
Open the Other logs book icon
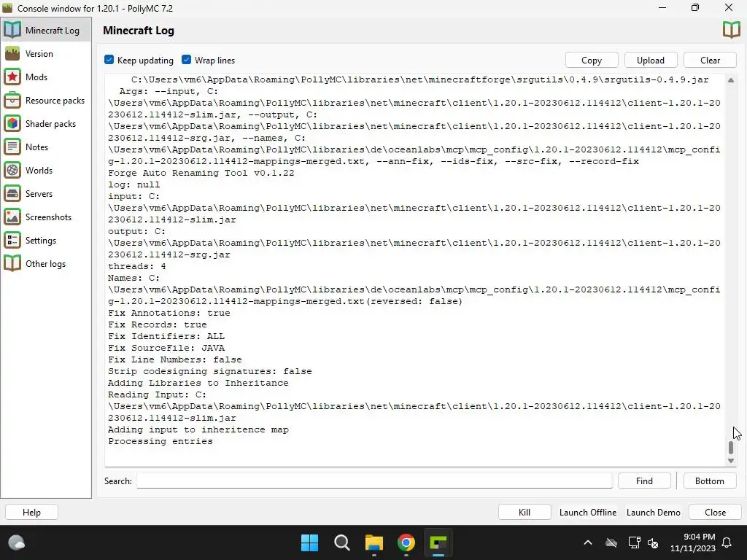pyautogui.click(x=12, y=263)
